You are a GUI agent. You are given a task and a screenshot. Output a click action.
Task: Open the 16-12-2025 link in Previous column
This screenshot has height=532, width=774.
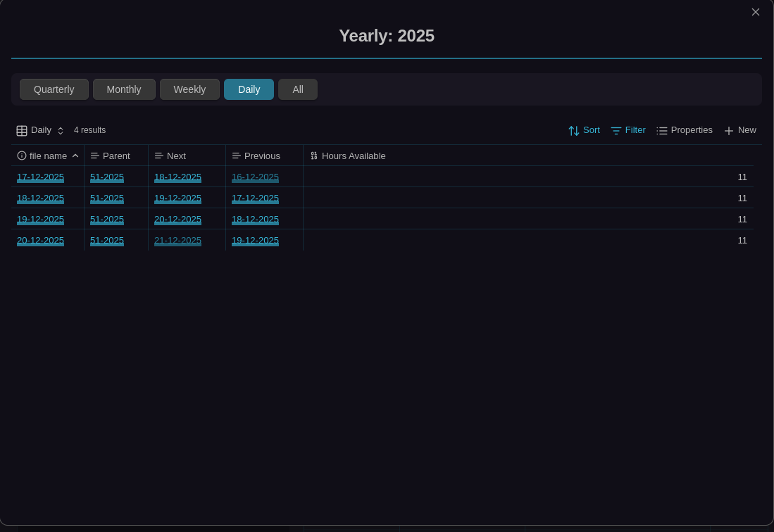coord(255,177)
